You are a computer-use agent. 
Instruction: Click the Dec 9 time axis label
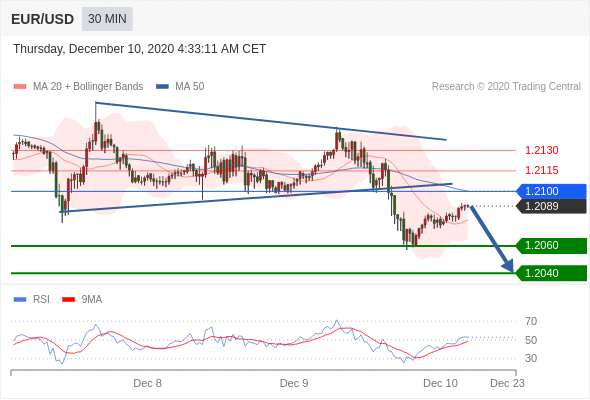click(x=294, y=383)
